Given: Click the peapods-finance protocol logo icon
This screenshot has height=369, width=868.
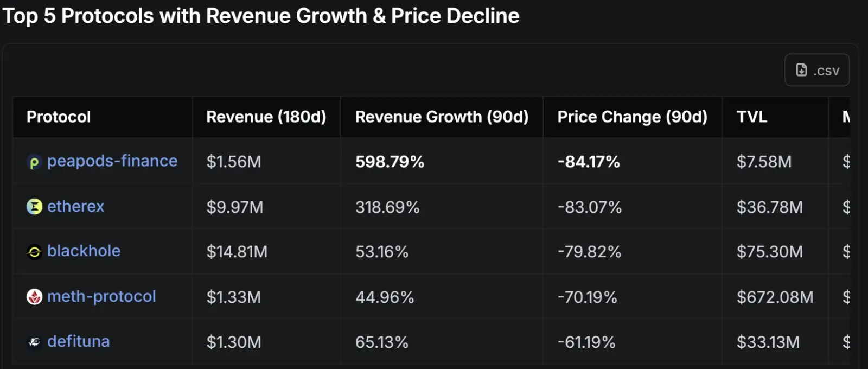Looking at the screenshot, I should coord(34,162).
